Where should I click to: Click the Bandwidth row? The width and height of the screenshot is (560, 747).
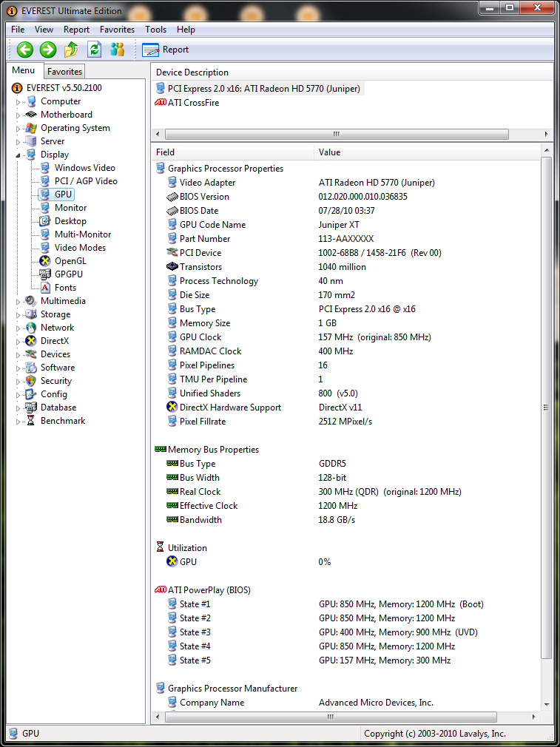tap(346, 520)
